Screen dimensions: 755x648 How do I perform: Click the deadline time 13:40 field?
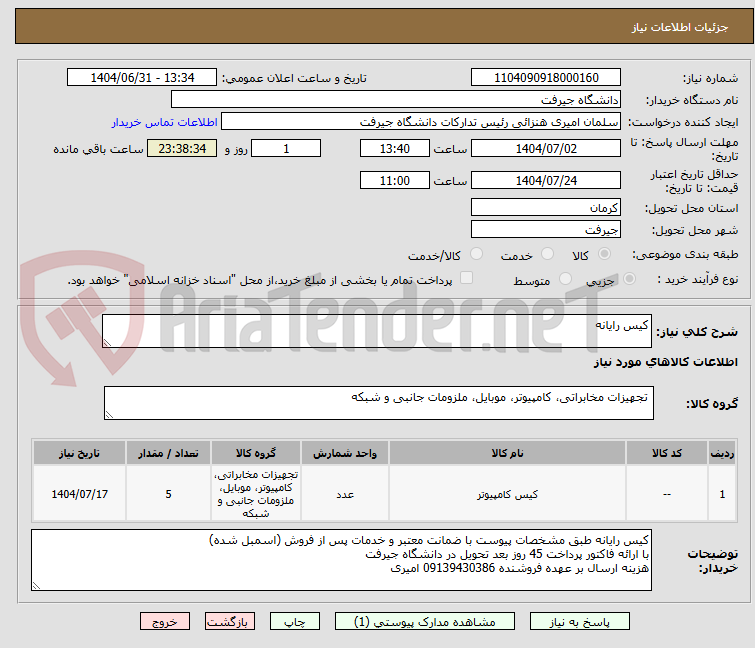pyautogui.click(x=394, y=148)
